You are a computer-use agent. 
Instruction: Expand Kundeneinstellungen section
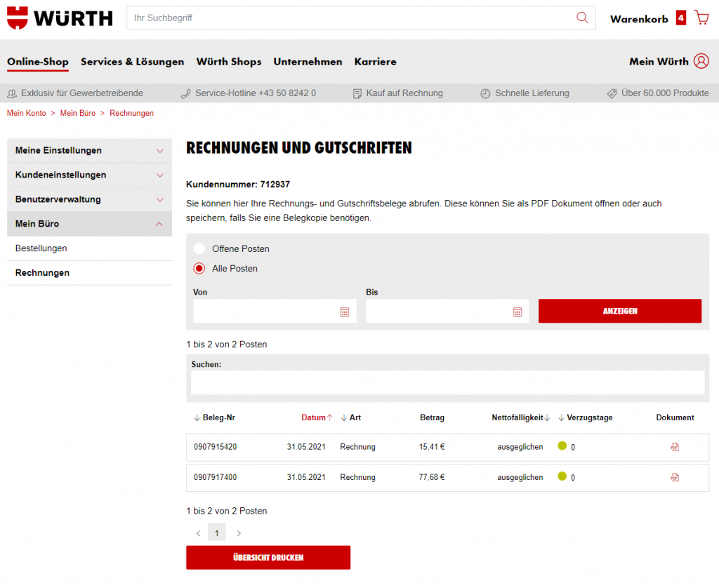pyautogui.click(x=89, y=175)
